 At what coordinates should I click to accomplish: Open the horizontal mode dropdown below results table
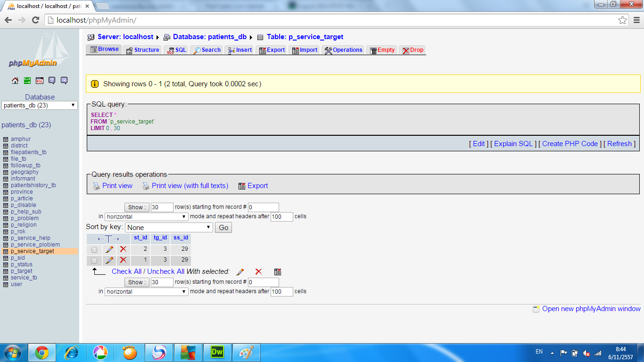147,292
